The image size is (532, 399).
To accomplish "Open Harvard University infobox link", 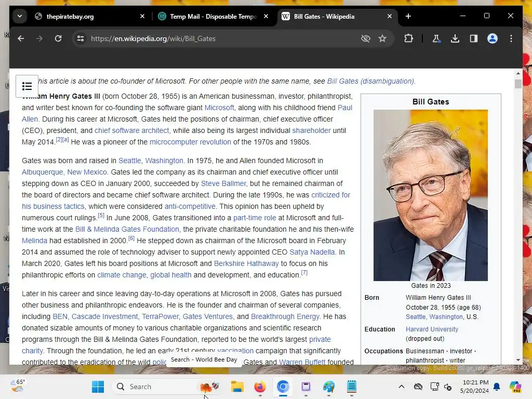I will (432, 329).
